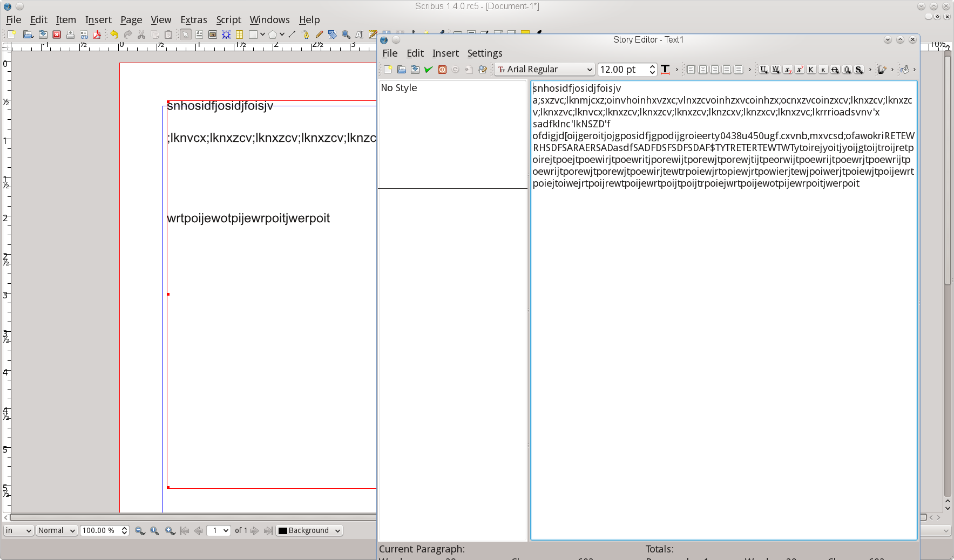Select the Insert Text Frame tool
Screen dimensions: 954x560
[x=199, y=35]
